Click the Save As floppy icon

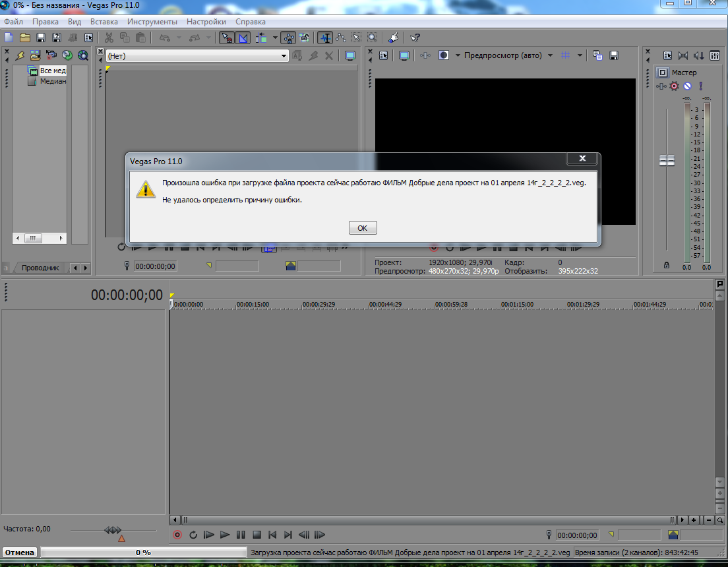[x=57, y=38]
